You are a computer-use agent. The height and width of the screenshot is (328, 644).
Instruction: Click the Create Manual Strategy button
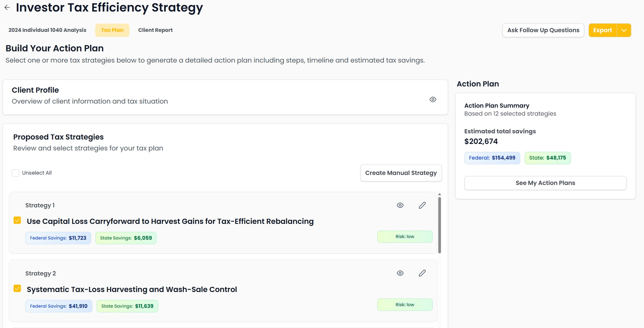click(x=401, y=173)
